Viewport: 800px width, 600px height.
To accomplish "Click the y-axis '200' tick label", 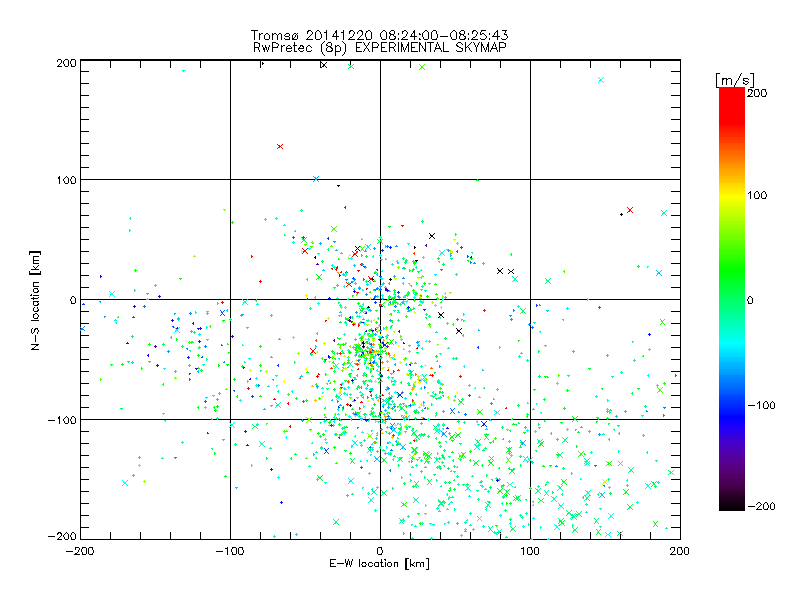I will [x=66, y=63].
